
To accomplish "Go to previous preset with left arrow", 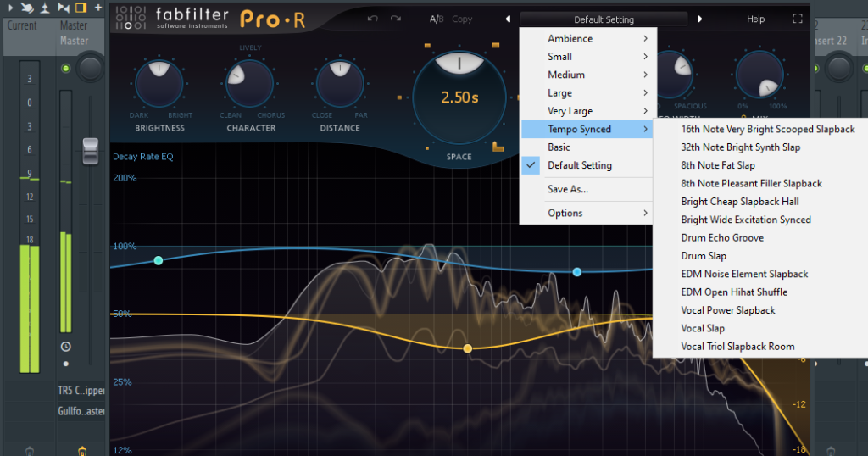I will point(508,19).
